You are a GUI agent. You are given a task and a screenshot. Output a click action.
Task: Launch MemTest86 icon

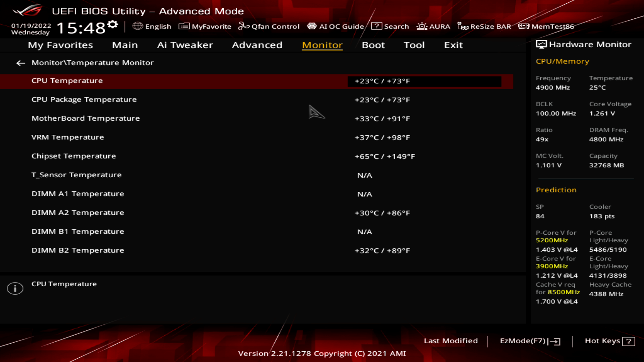(x=524, y=26)
